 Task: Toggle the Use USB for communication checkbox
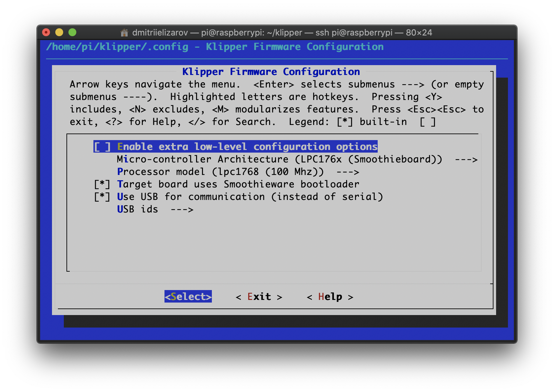tap(102, 197)
